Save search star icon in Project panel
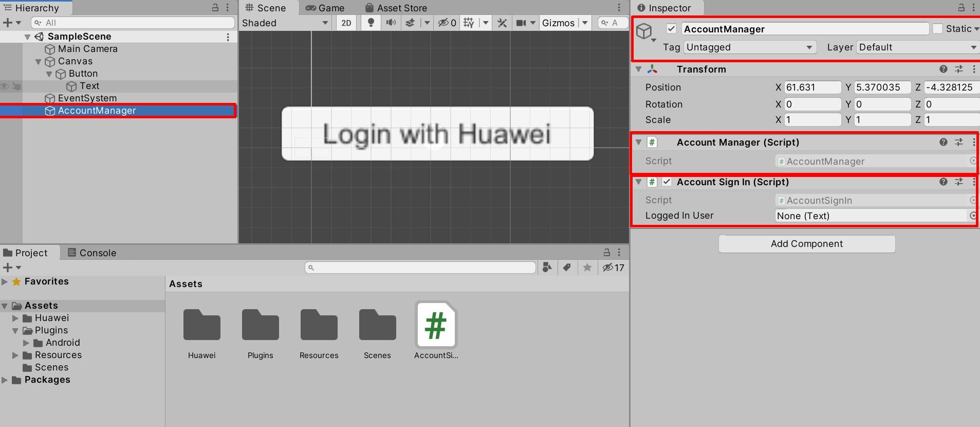The image size is (980, 427). click(x=587, y=267)
